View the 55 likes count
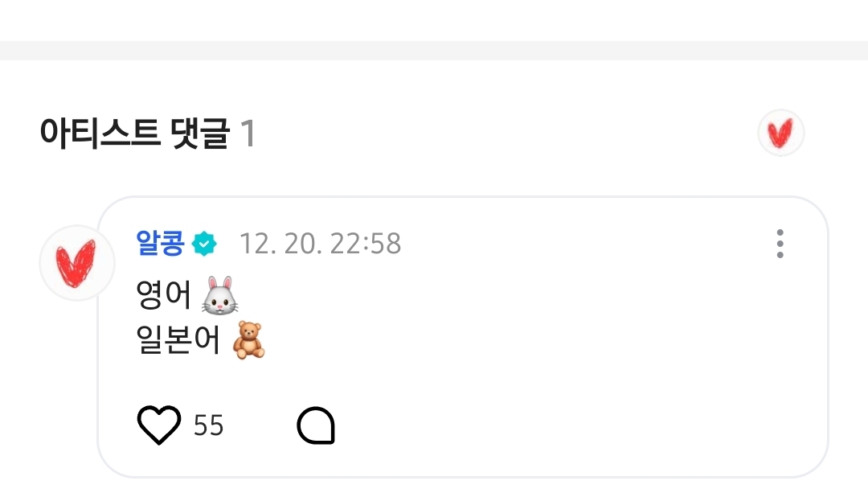 (208, 425)
